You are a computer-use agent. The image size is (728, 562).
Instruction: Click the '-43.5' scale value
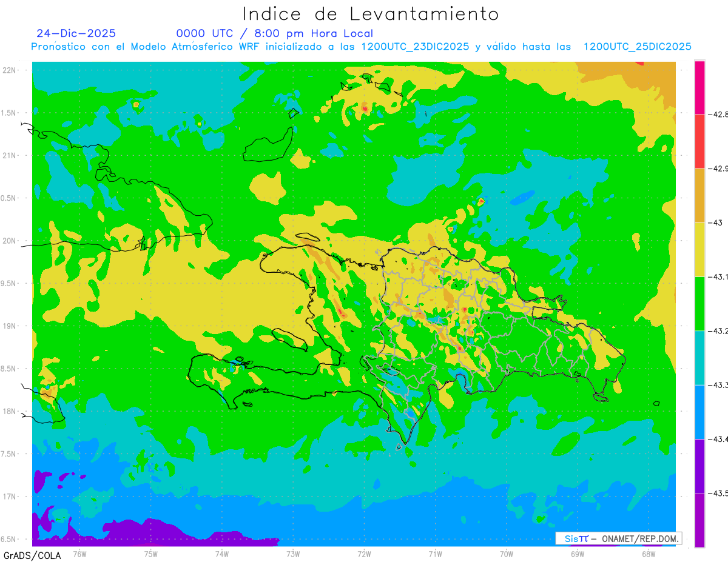point(719,493)
